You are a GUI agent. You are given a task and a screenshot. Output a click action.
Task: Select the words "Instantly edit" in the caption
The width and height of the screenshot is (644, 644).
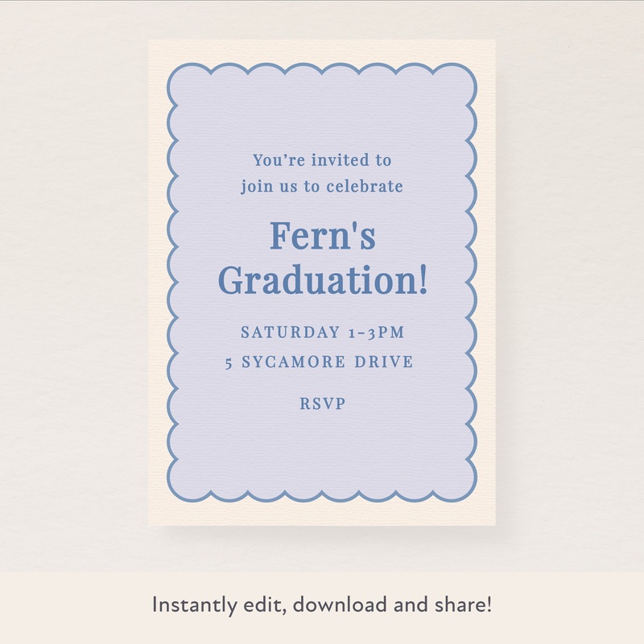196,605
